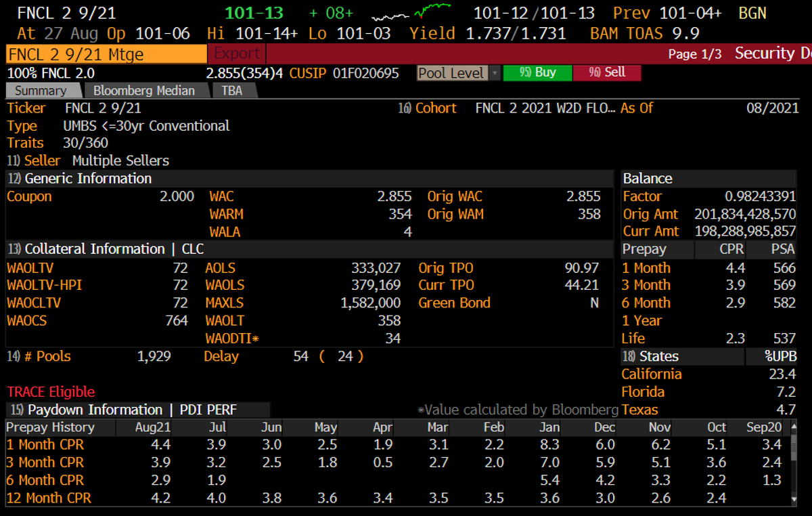The width and height of the screenshot is (812, 516).
Task: Click the Texas state row
Action: [x=708, y=410]
